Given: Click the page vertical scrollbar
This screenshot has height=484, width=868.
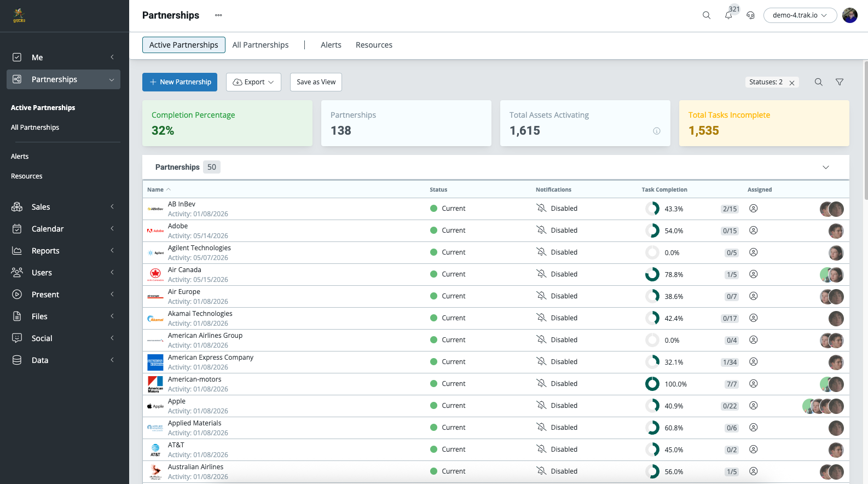Looking at the screenshot, I should point(865,130).
